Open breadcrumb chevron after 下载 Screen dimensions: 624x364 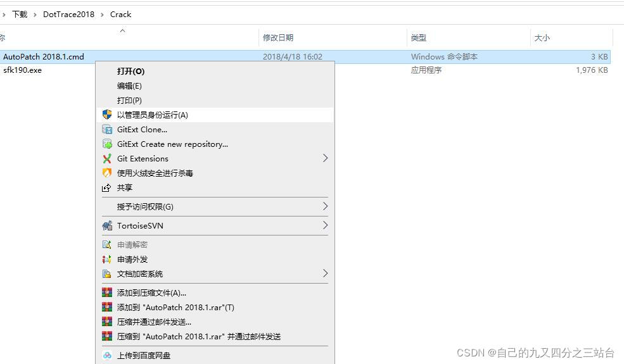pyautogui.click(x=35, y=15)
